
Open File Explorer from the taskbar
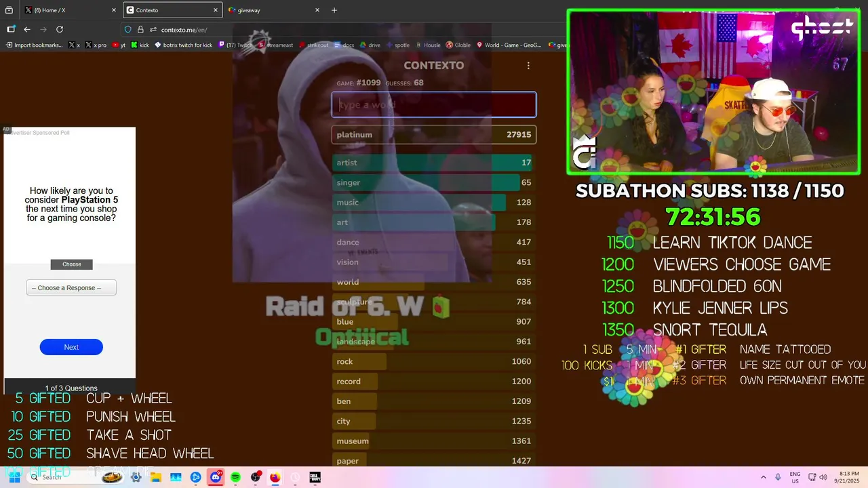(156, 477)
